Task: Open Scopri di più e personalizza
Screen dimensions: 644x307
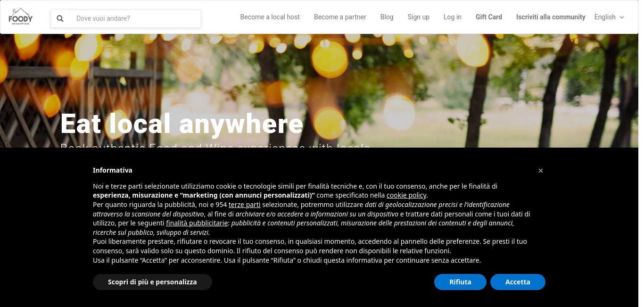Action: click(152, 282)
